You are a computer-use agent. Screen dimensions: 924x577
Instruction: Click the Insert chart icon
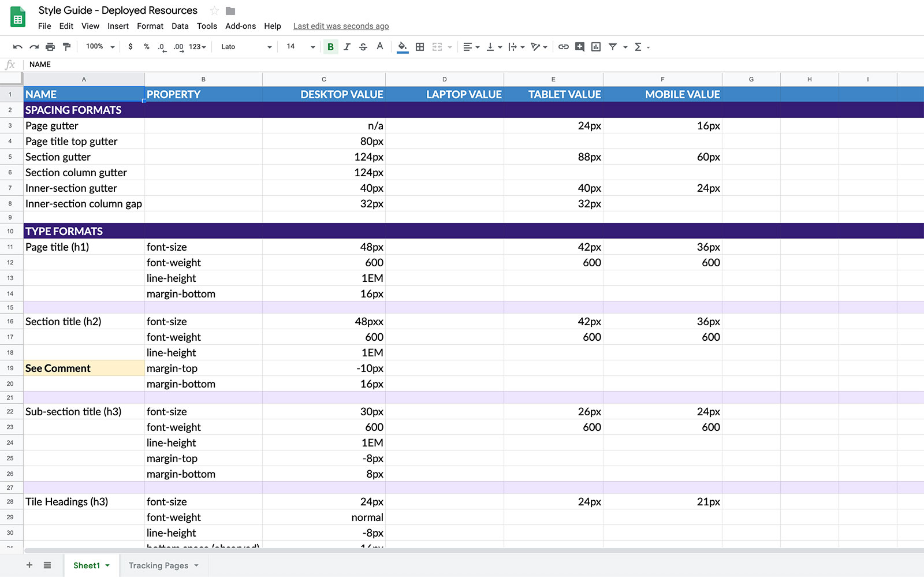(x=596, y=47)
